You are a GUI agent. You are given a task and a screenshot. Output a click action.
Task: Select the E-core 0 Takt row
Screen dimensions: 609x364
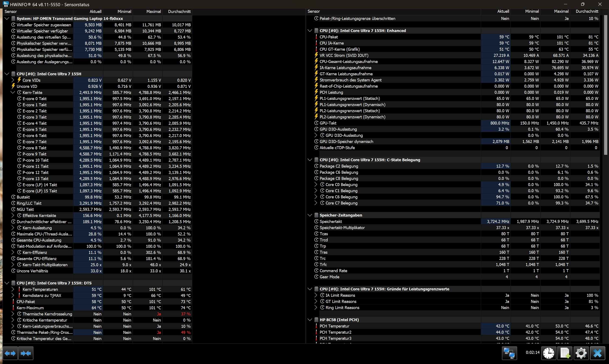click(x=97, y=99)
